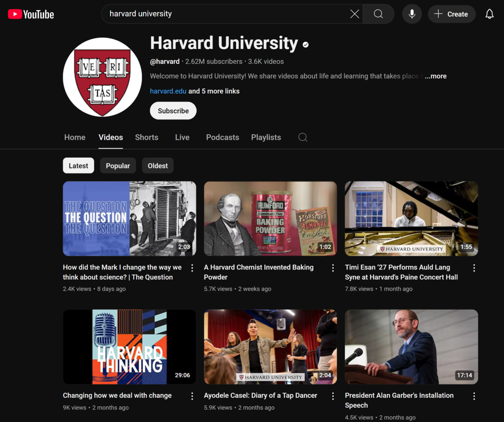
Task: Switch to the Shorts tab
Action: 146,137
